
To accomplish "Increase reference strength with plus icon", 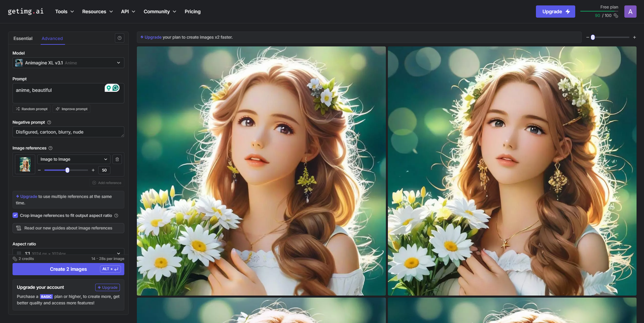I will [x=93, y=170].
